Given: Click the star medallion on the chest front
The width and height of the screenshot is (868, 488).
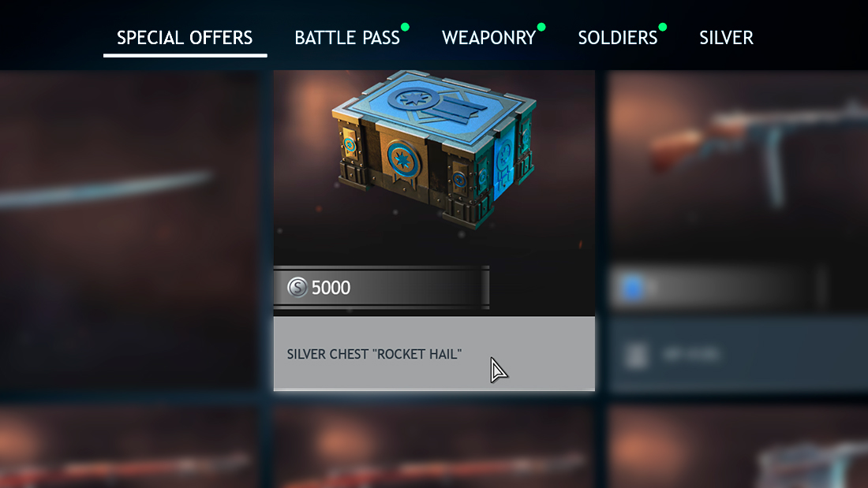Looking at the screenshot, I should coord(402,159).
